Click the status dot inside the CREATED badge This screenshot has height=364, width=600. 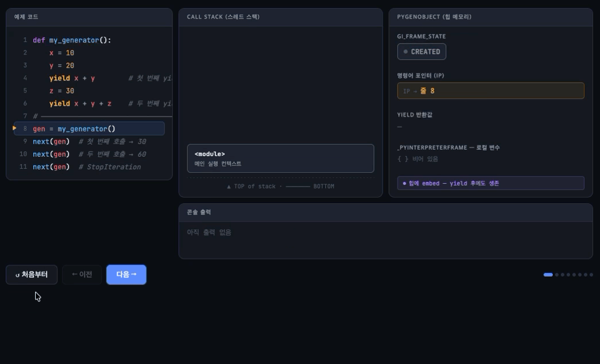click(407, 51)
